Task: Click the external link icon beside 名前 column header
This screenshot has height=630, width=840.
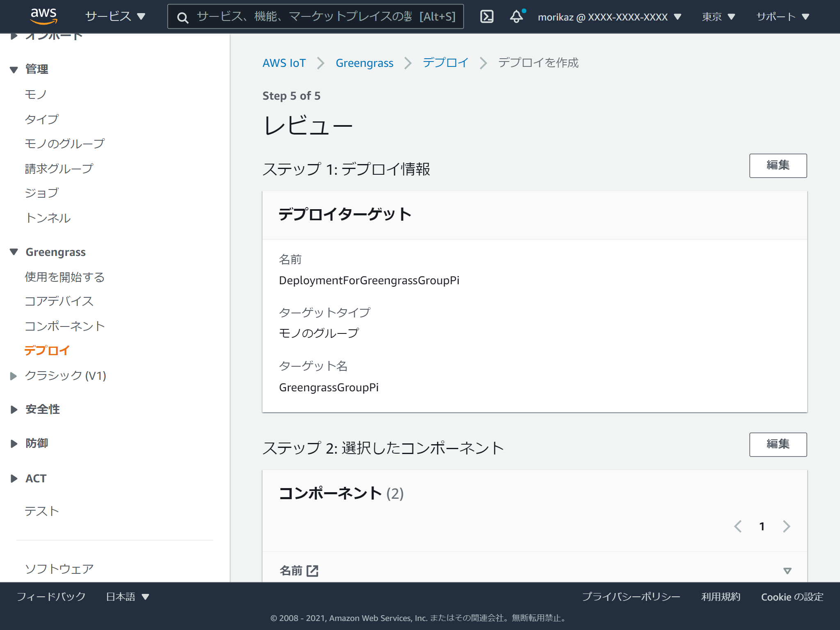Action: pyautogui.click(x=312, y=570)
